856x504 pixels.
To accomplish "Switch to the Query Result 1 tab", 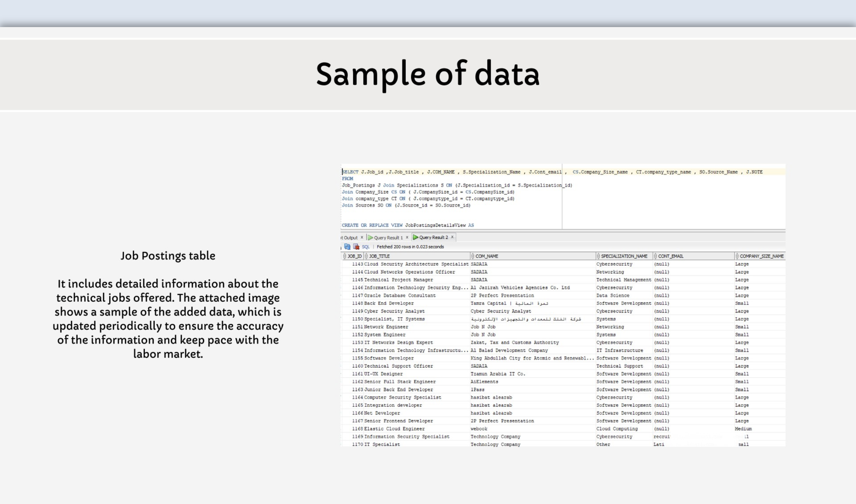I will pyautogui.click(x=388, y=237).
